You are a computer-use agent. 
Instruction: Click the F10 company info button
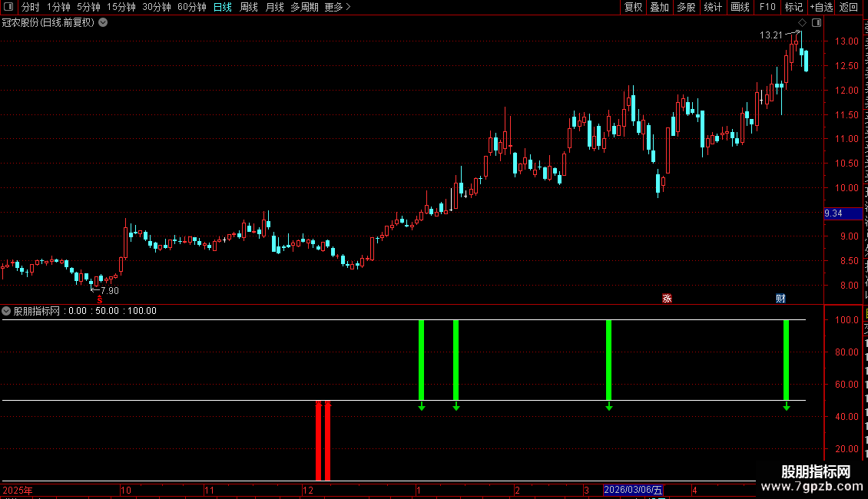click(767, 7)
